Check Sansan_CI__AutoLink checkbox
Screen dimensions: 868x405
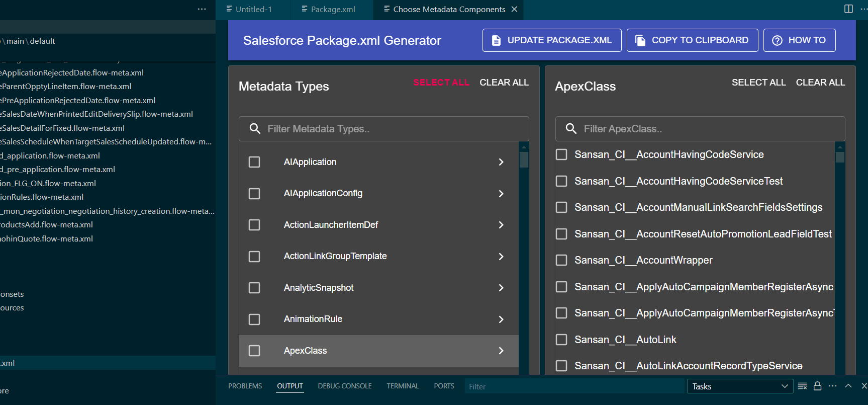(x=561, y=340)
